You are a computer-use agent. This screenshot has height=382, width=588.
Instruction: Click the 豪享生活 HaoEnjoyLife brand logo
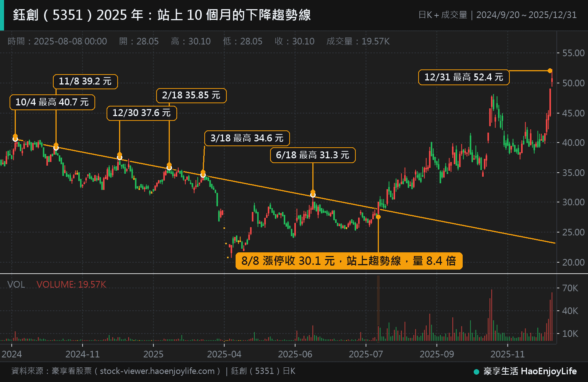pos(526,371)
